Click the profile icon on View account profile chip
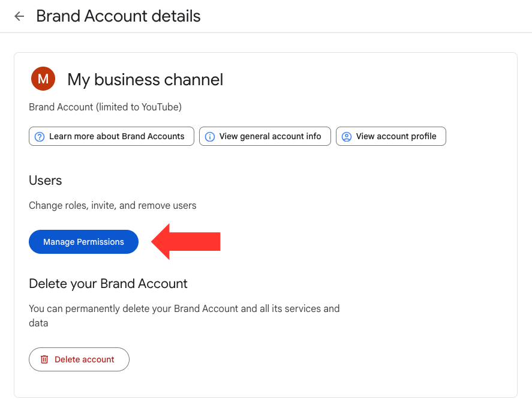 346,136
